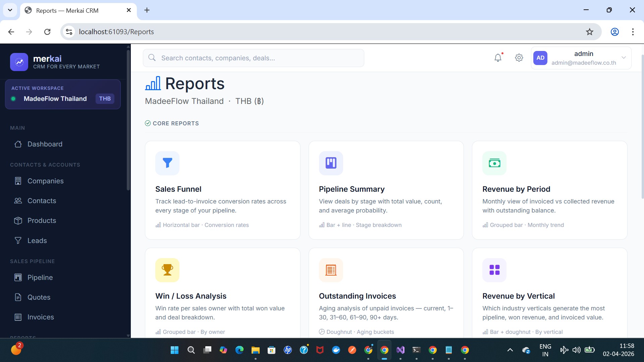Click the Companies building icon in sidebar

coord(18,181)
